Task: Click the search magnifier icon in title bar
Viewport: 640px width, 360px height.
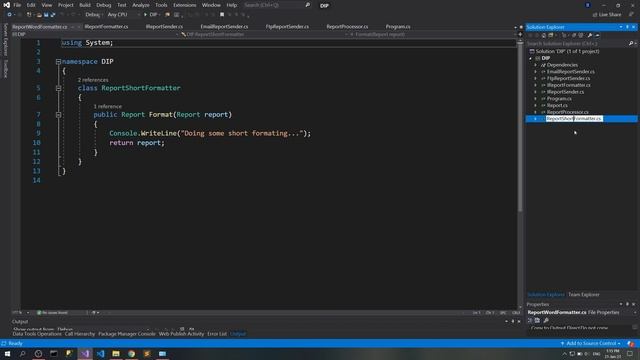Action: [x=308, y=5]
